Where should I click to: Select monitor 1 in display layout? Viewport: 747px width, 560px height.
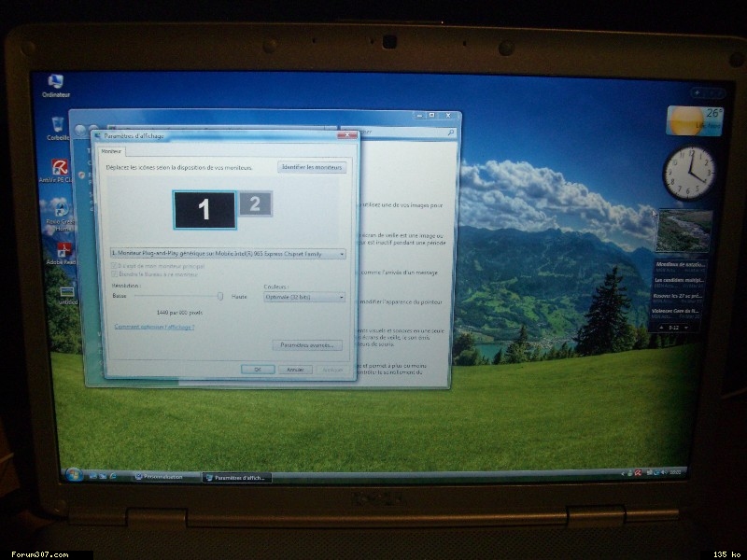point(204,209)
